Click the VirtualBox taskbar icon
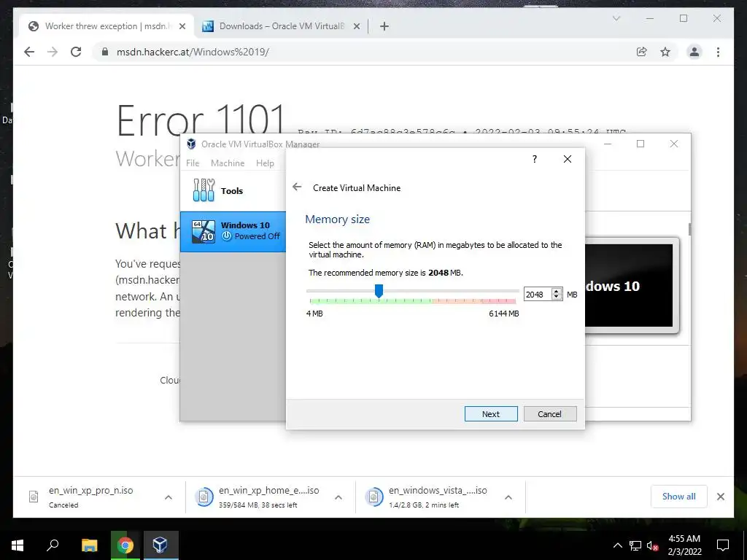 [x=160, y=545]
